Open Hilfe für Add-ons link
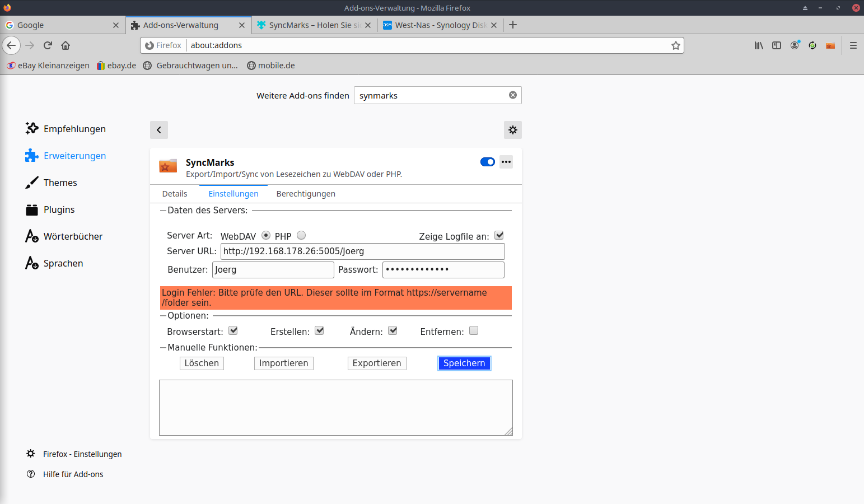 pyautogui.click(x=65, y=474)
